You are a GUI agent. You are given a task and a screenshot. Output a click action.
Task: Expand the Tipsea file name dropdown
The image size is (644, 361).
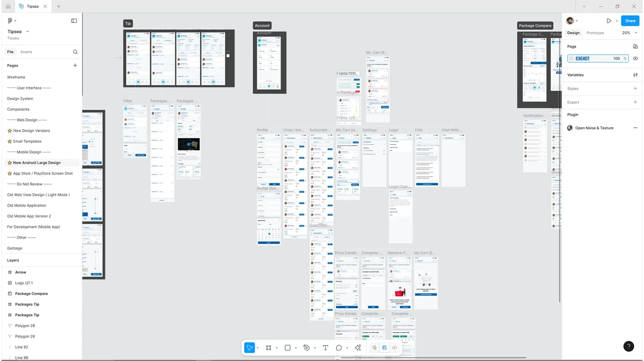click(28, 32)
